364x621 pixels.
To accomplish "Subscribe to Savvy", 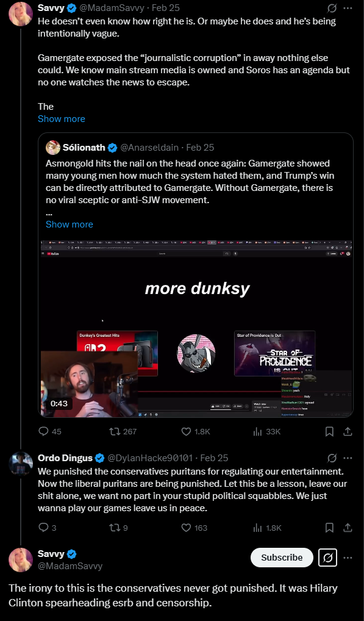I will [x=282, y=558].
